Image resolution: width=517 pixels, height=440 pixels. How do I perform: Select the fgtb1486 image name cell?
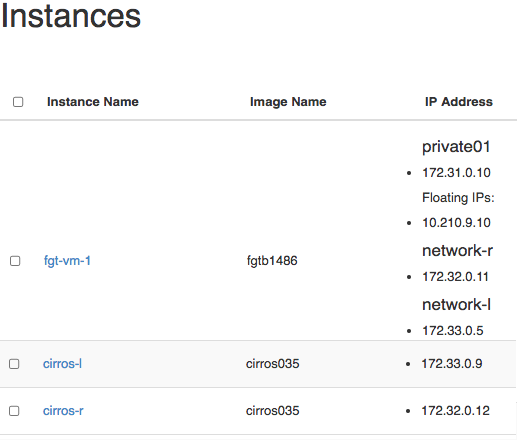point(272,261)
